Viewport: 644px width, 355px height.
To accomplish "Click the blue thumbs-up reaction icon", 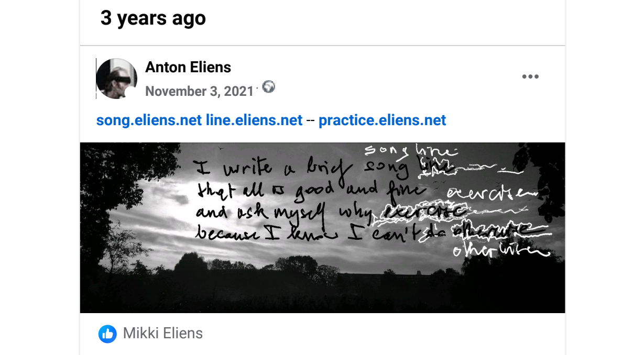I will tap(107, 334).
